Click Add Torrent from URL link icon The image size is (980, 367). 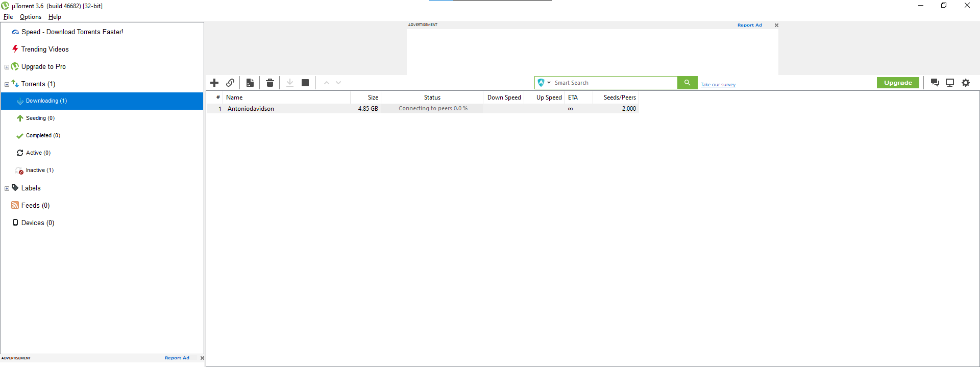[230, 83]
